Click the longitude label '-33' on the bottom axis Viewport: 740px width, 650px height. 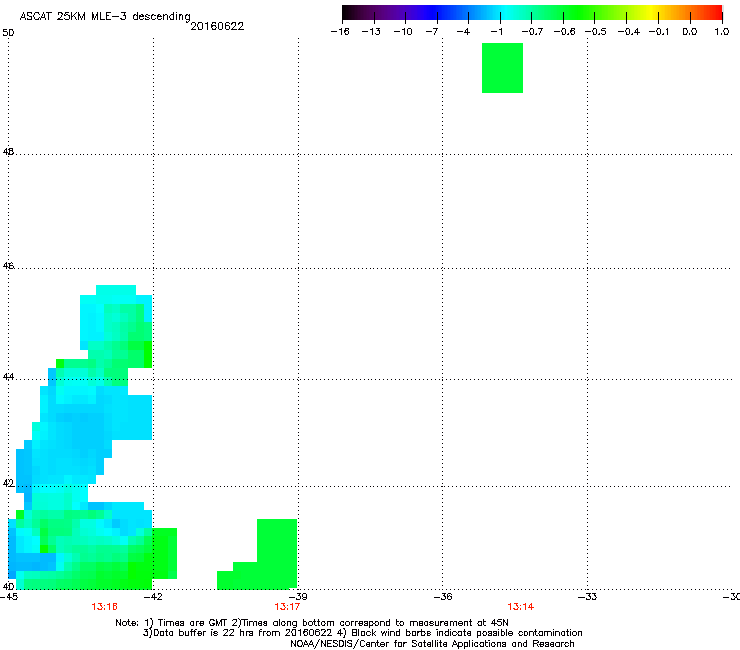pos(587,597)
